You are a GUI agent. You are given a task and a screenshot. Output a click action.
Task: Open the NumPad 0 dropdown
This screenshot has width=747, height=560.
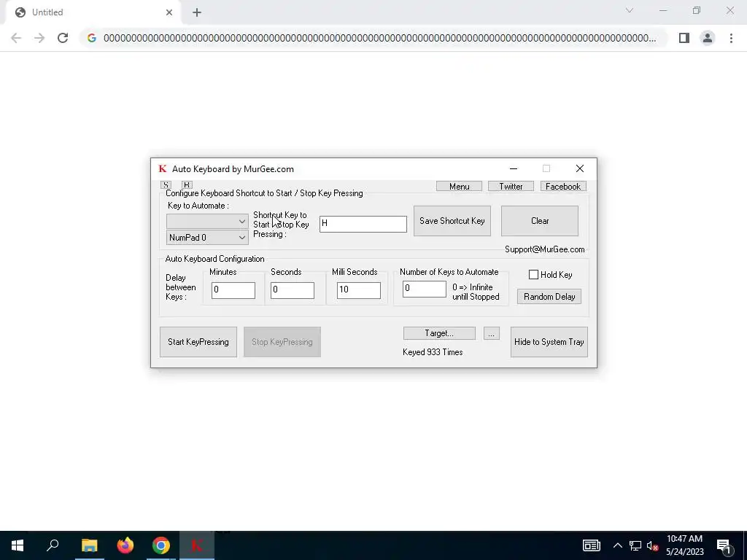click(207, 237)
